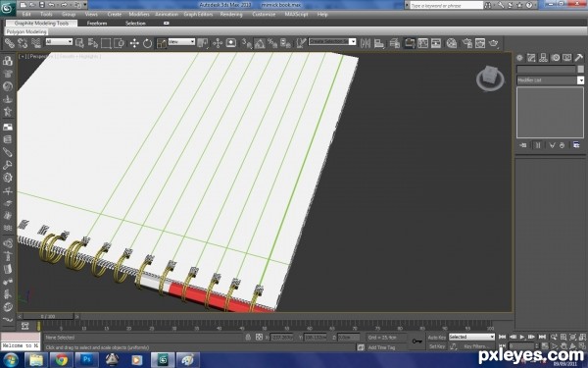Open the reference coordinate View dropdown
Image resolution: width=588 pixels, height=368 pixels.
point(181,41)
